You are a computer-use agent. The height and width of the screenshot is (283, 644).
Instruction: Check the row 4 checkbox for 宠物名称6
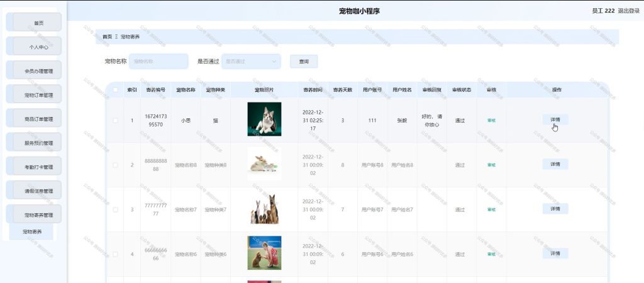pos(115,254)
